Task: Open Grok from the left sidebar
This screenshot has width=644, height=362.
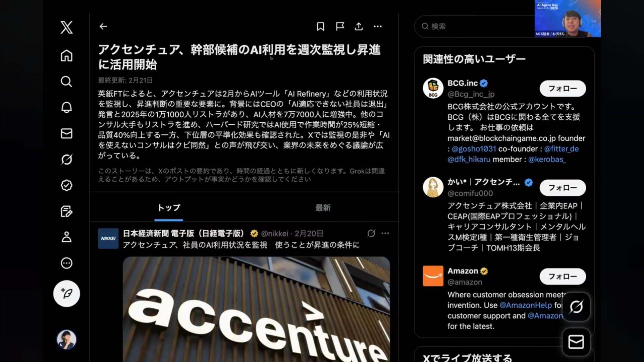Action: click(66, 160)
